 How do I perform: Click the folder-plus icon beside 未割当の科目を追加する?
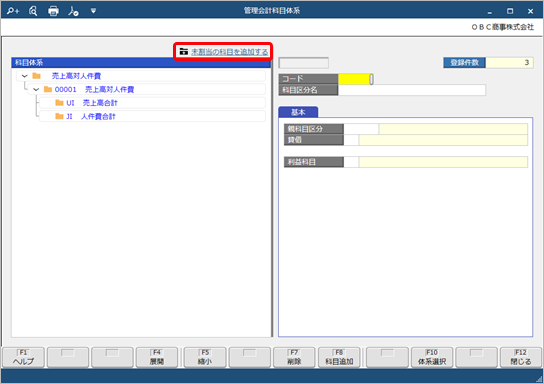click(184, 52)
